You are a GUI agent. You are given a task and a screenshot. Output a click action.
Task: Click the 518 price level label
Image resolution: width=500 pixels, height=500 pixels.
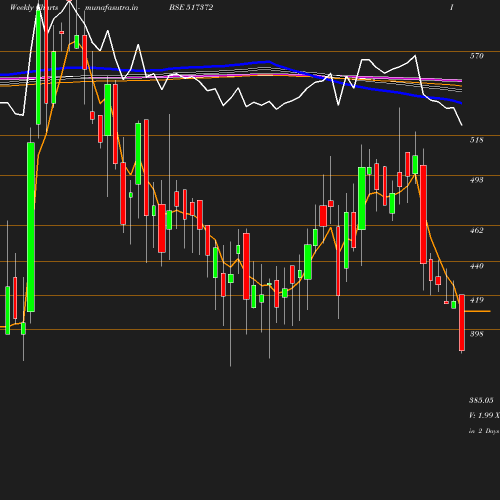click(x=476, y=140)
